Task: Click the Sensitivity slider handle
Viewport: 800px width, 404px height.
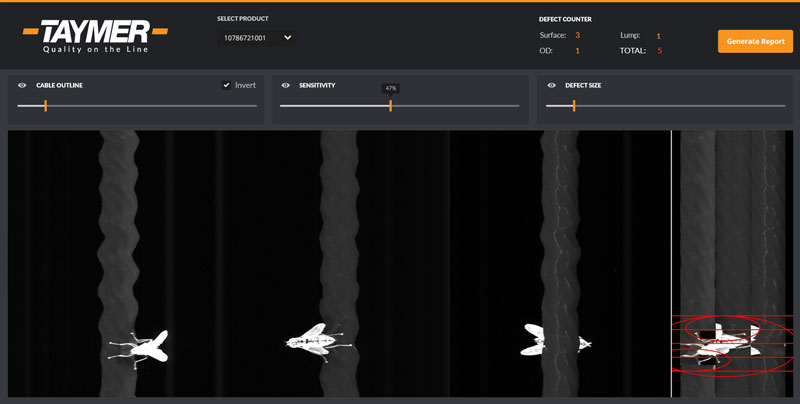Action: 390,106
